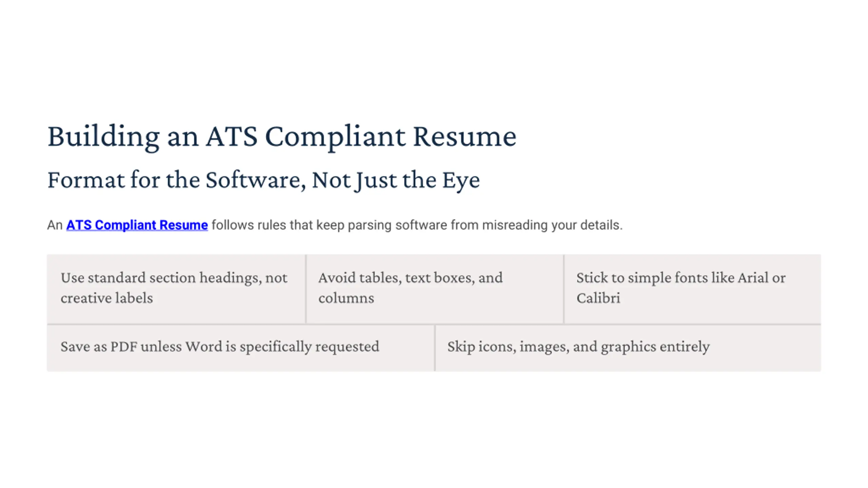This screenshot has width=868, height=488.
Task: Click the words 'misreading your details' in the intro
Action: point(552,225)
